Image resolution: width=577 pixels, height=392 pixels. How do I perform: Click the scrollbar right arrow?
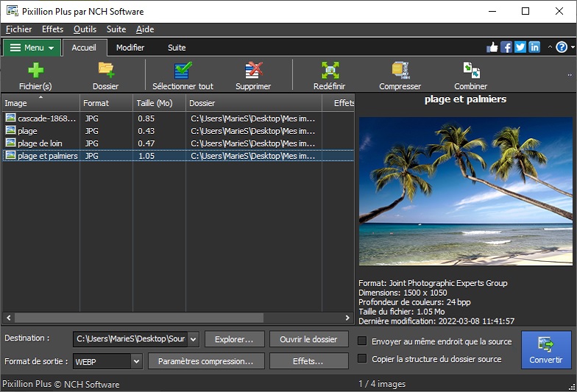point(347,318)
